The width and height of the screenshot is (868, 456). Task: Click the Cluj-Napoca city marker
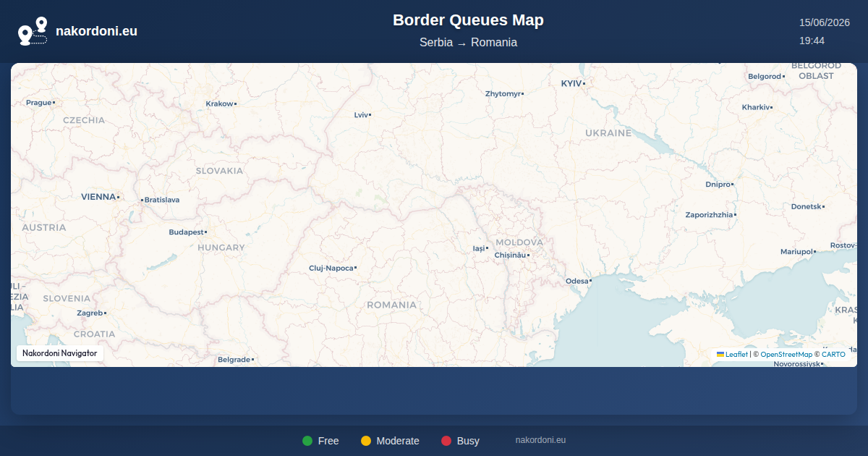[x=355, y=268]
